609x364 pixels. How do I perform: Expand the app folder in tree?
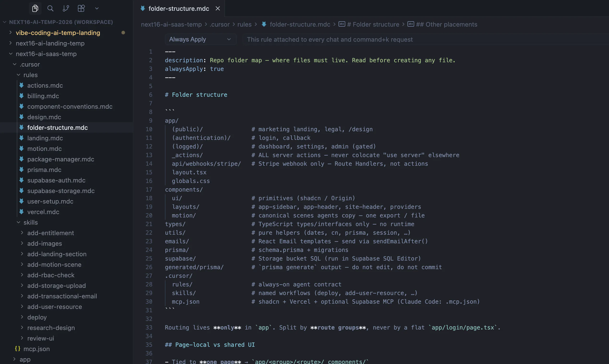pos(25,359)
